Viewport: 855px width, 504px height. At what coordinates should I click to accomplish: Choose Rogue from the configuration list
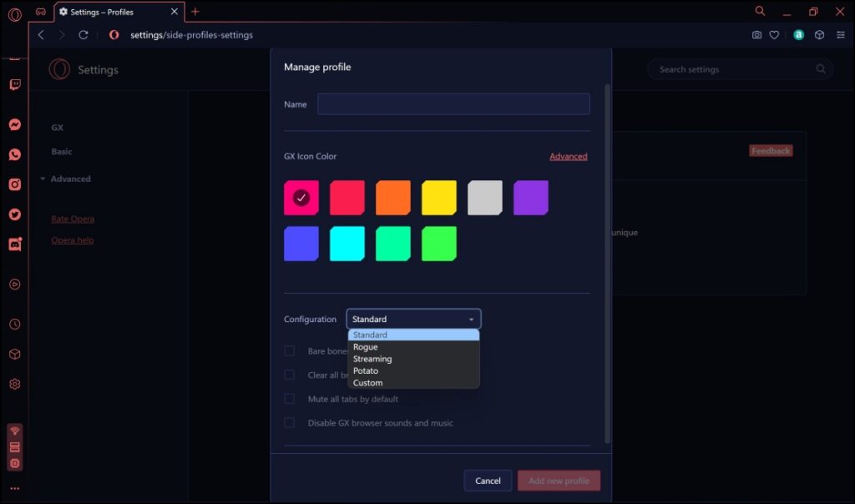pyautogui.click(x=414, y=347)
